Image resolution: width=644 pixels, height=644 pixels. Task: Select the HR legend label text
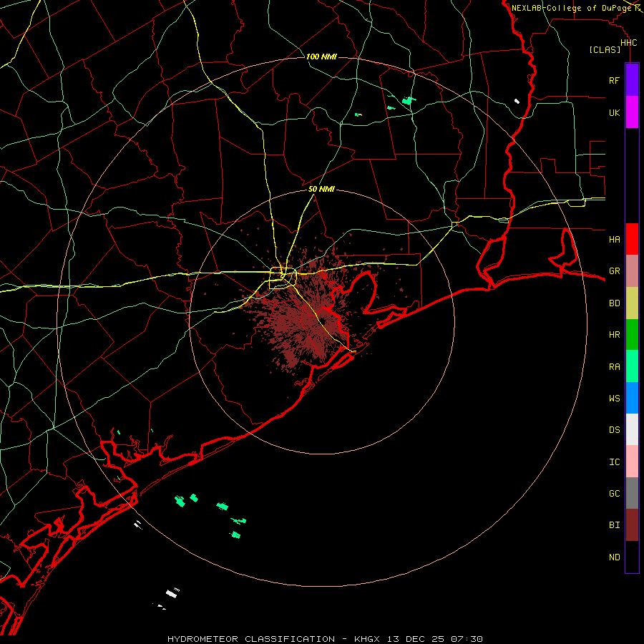click(614, 335)
